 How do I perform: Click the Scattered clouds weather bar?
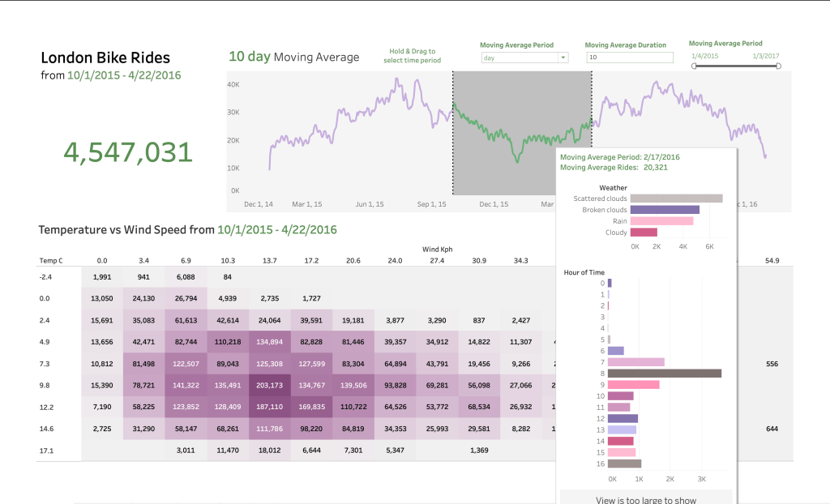click(675, 199)
